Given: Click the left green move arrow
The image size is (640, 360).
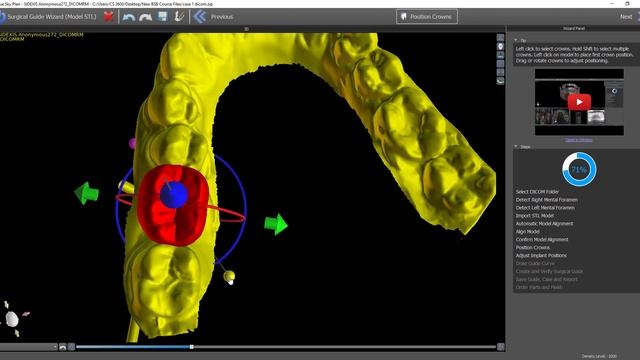Looking at the screenshot, I should point(86,193).
